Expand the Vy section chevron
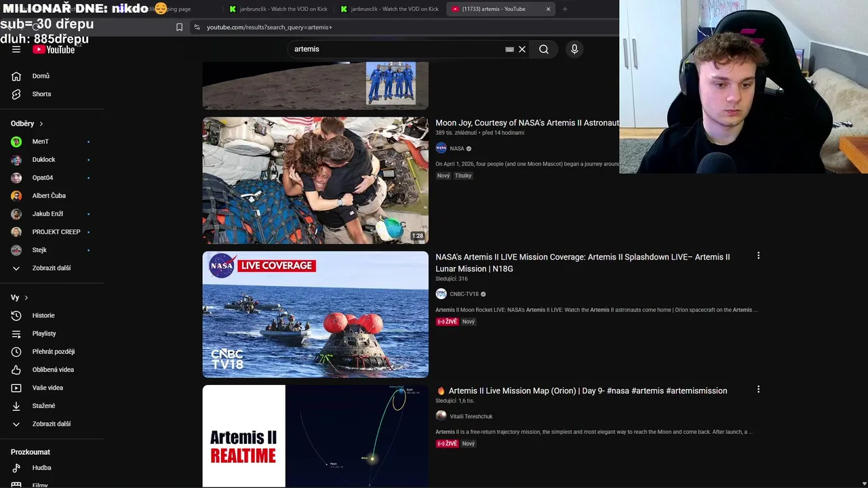This screenshot has height=488, width=868. (x=26, y=298)
